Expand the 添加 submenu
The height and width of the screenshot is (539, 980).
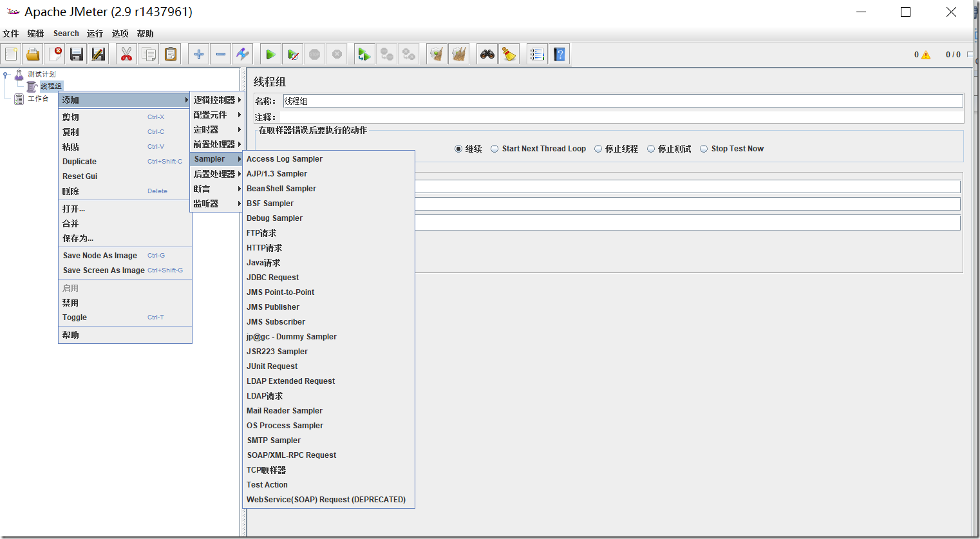[x=125, y=100]
